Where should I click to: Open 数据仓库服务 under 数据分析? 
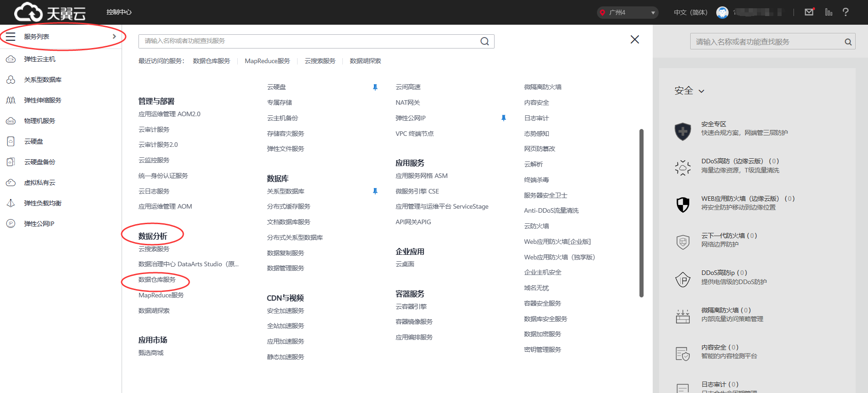(x=157, y=280)
